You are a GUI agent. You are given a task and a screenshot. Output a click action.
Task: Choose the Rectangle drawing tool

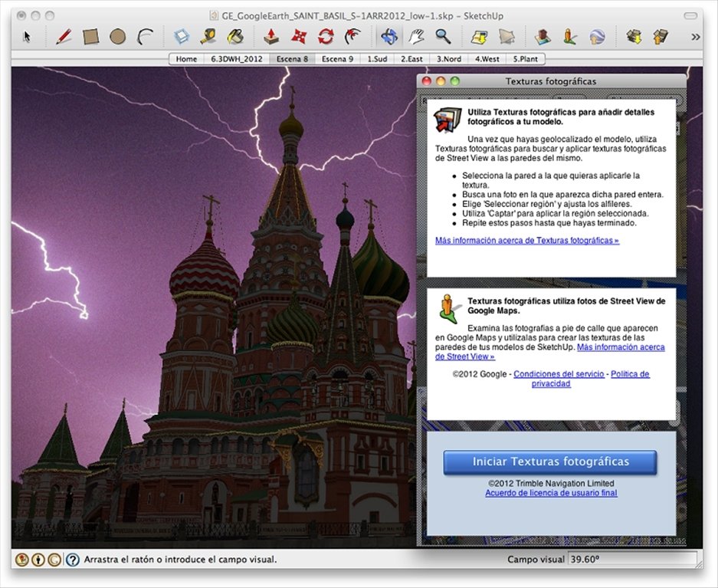tap(90, 37)
